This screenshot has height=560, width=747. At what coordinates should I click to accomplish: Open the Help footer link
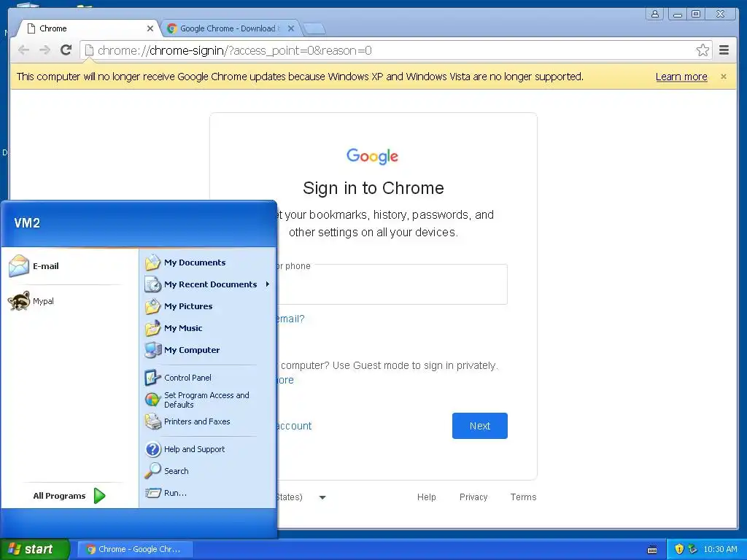(426, 497)
